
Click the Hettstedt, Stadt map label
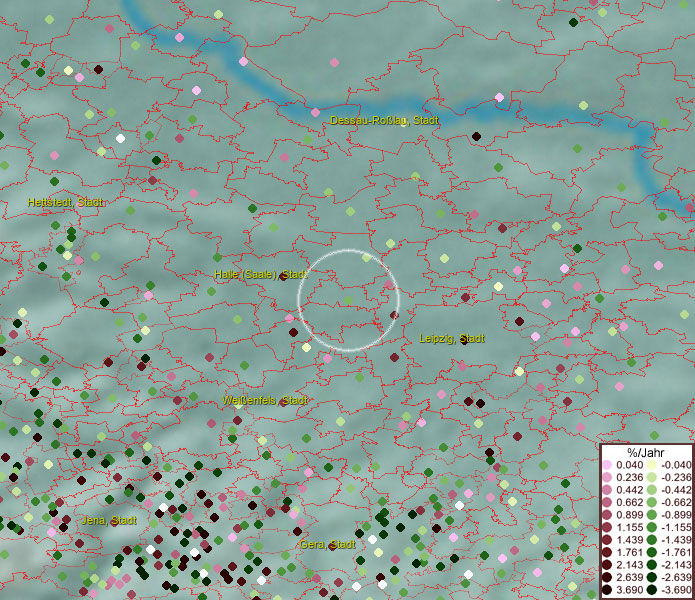[66, 202]
